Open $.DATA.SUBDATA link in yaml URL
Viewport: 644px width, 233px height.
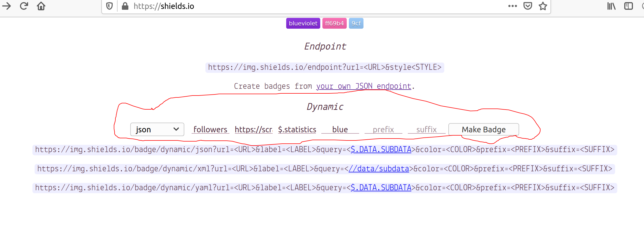coord(381,188)
